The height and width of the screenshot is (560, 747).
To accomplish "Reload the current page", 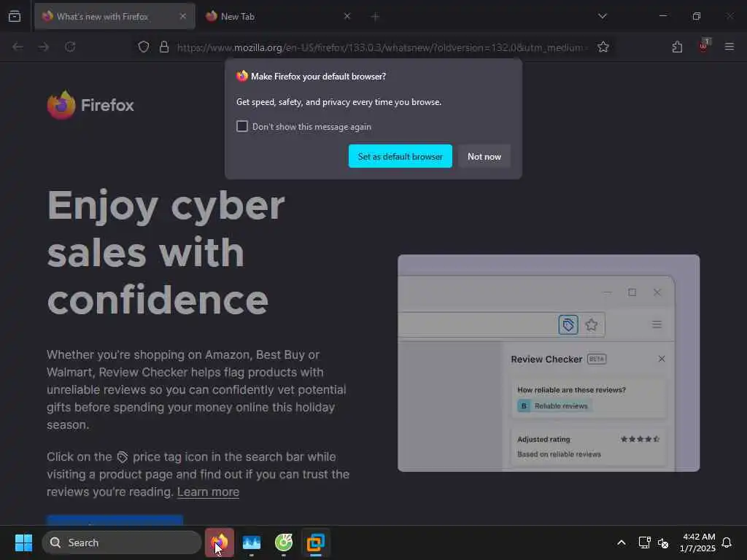I will click(70, 47).
